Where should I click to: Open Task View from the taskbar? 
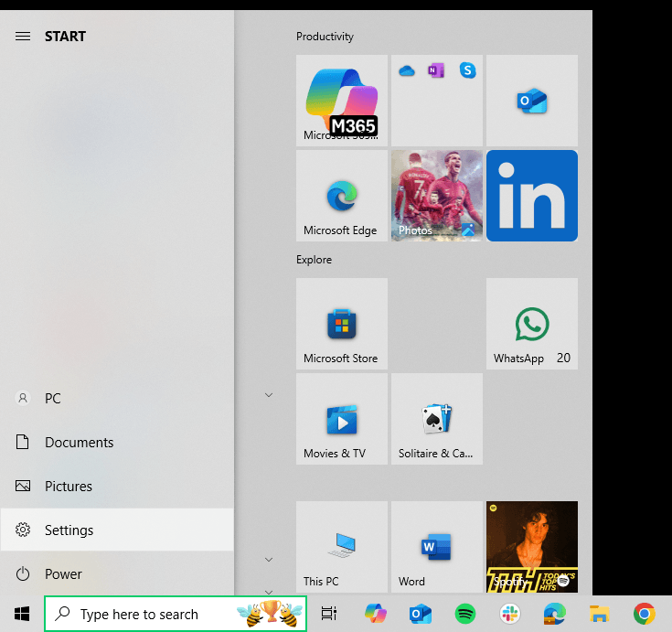329,614
